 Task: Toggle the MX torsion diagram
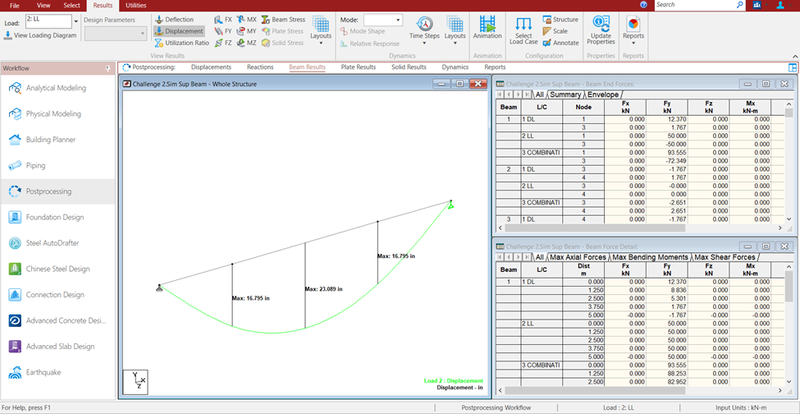[246, 19]
